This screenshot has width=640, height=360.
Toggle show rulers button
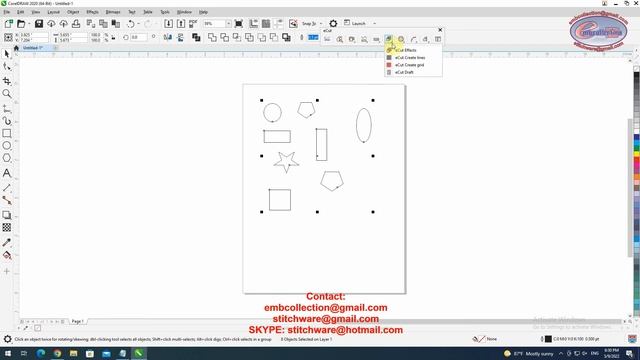pyautogui.click(x=253, y=24)
